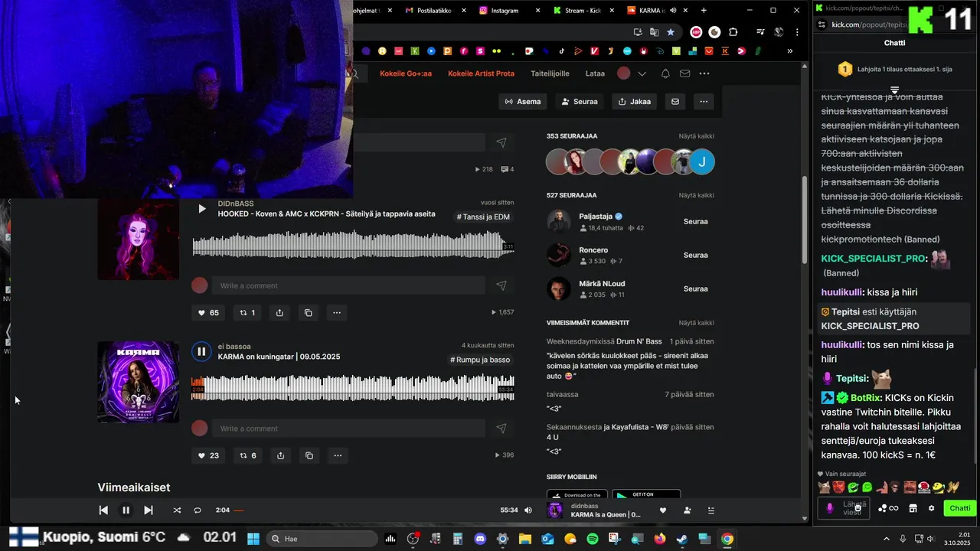The height and width of the screenshot is (551, 980).
Task: Repost the KARMA track with 6 reposts
Action: coord(247,455)
